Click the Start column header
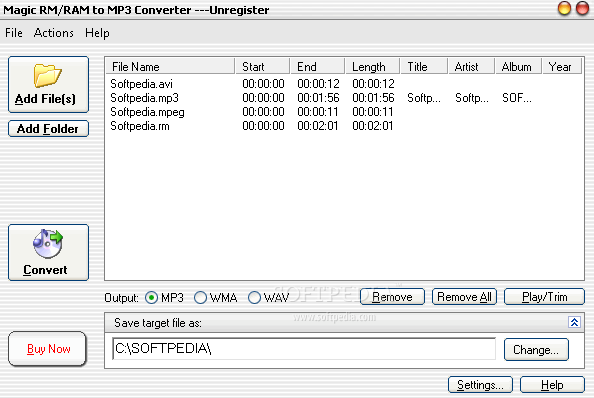594x398 pixels. click(262, 66)
